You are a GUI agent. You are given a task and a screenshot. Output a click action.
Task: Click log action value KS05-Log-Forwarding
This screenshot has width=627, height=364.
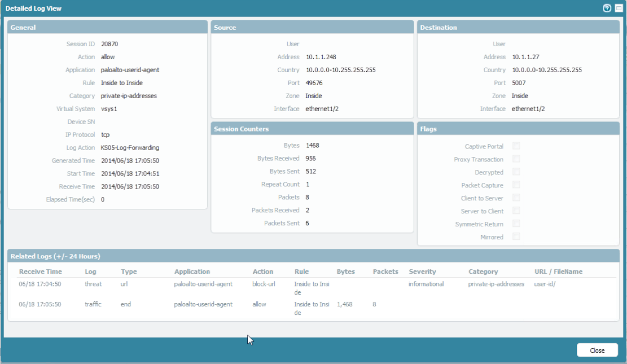tap(130, 148)
